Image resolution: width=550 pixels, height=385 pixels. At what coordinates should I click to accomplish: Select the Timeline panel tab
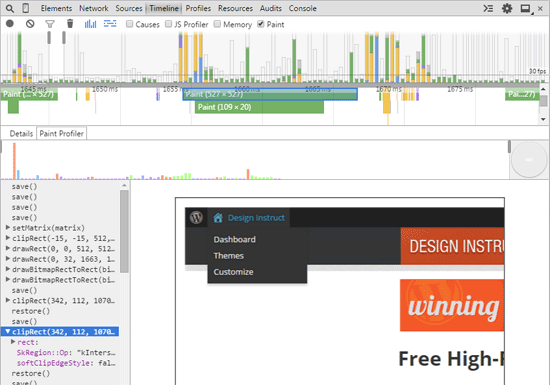(x=164, y=8)
